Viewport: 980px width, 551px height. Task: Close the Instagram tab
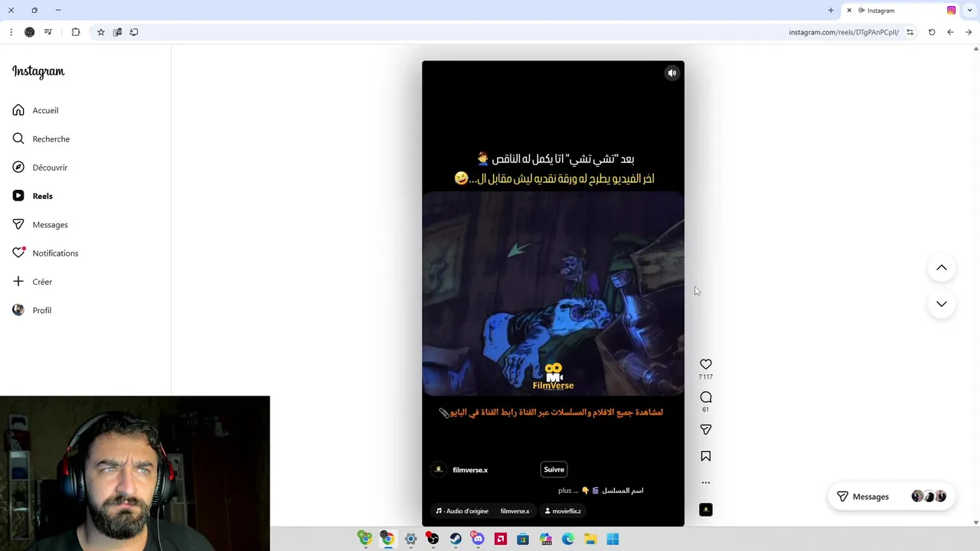point(849,11)
